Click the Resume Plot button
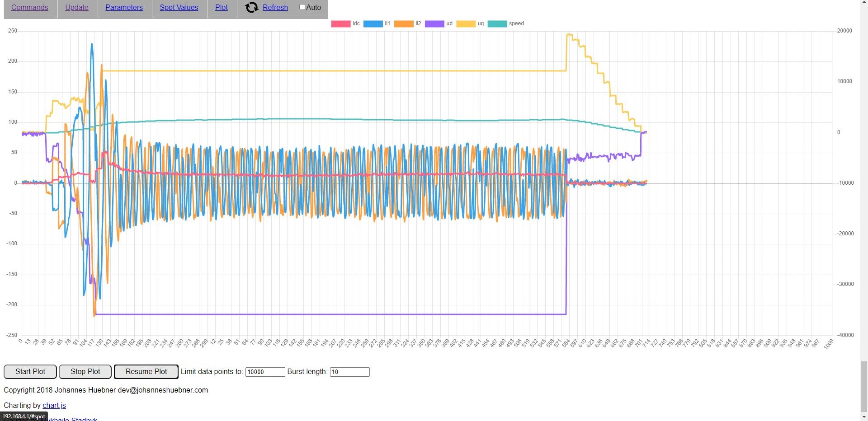 tap(146, 372)
